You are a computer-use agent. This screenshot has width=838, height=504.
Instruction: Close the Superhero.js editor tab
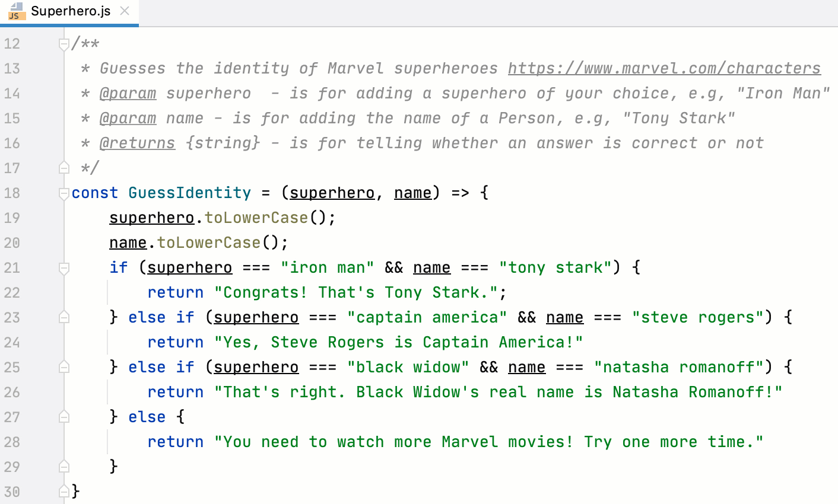coord(125,10)
